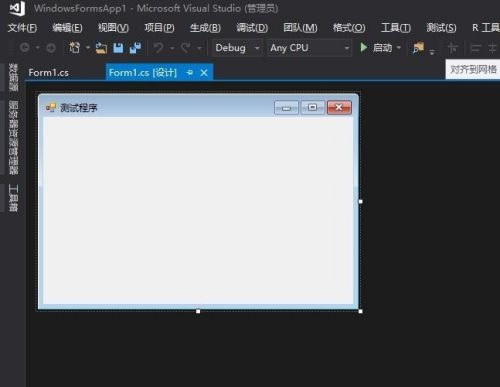This screenshot has height=387, width=500.
Task: Open the 调试(D) menu
Action: coord(252,28)
